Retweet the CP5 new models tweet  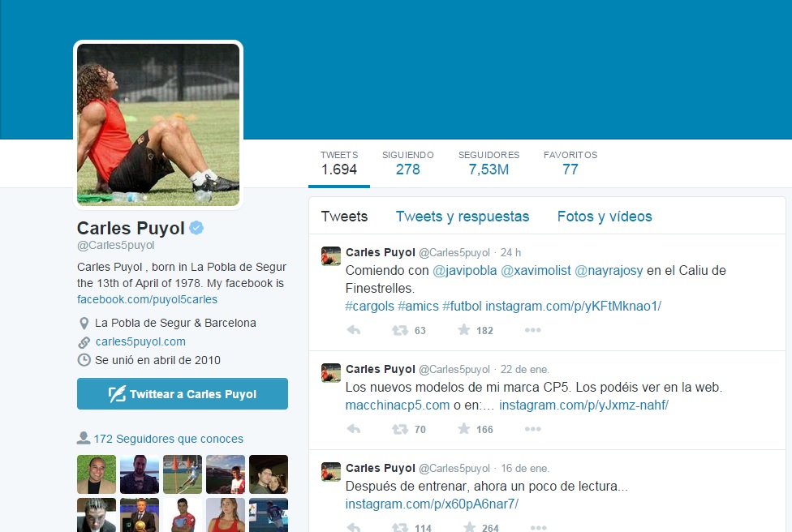(400, 429)
